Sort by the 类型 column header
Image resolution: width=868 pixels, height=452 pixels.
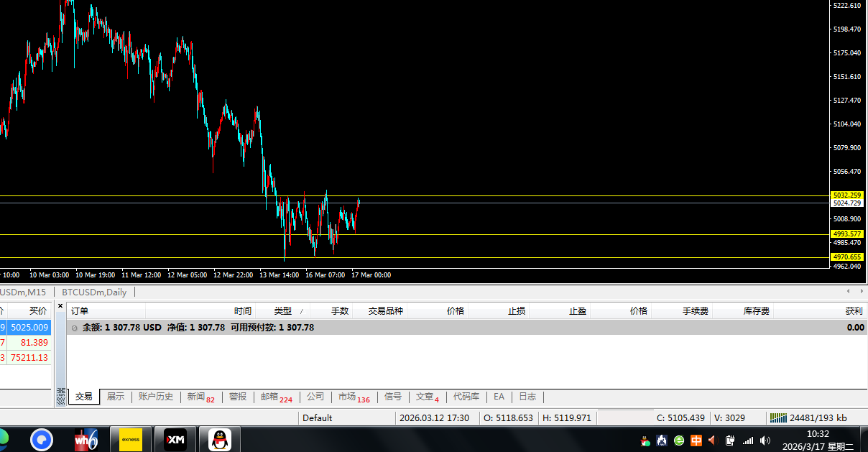click(x=282, y=311)
